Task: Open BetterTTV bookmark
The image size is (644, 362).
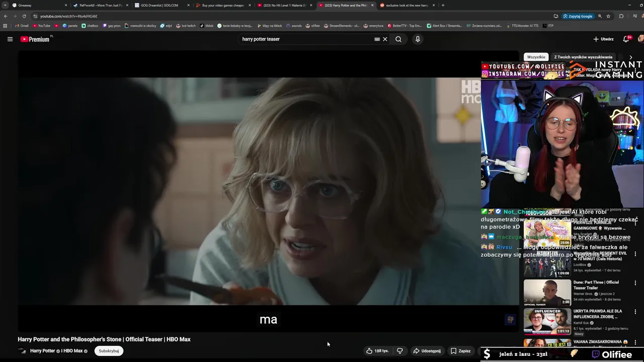Action: (x=405, y=26)
